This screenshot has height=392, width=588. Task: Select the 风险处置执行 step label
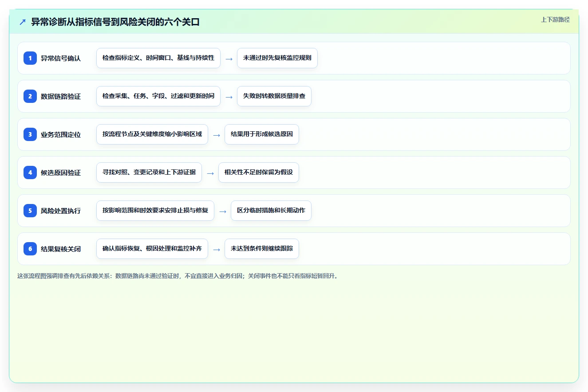(61, 211)
